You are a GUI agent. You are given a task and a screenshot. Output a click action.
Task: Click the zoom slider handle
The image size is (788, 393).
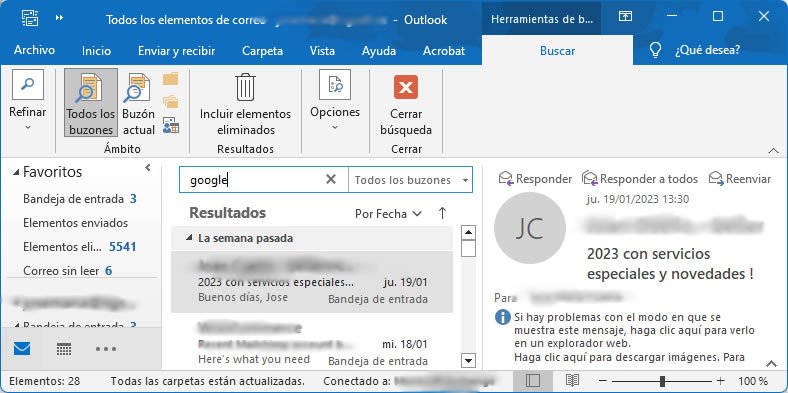(663, 381)
